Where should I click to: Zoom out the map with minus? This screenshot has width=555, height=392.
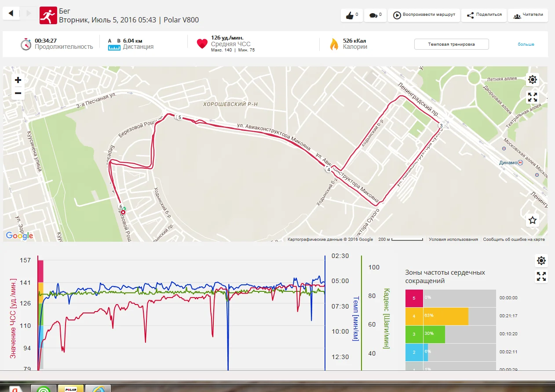[18, 93]
